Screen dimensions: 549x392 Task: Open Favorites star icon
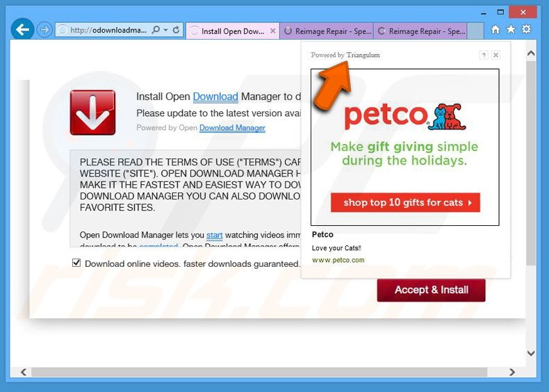pyautogui.click(x=511, y=29)
